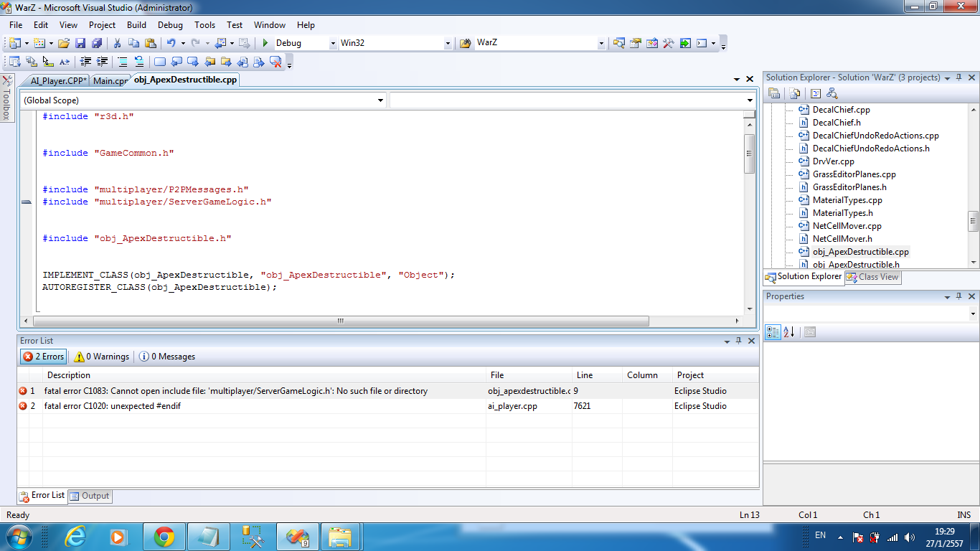Select the C1083 error row
Viewport: 980px width, 551px height.
pos(235,391)
